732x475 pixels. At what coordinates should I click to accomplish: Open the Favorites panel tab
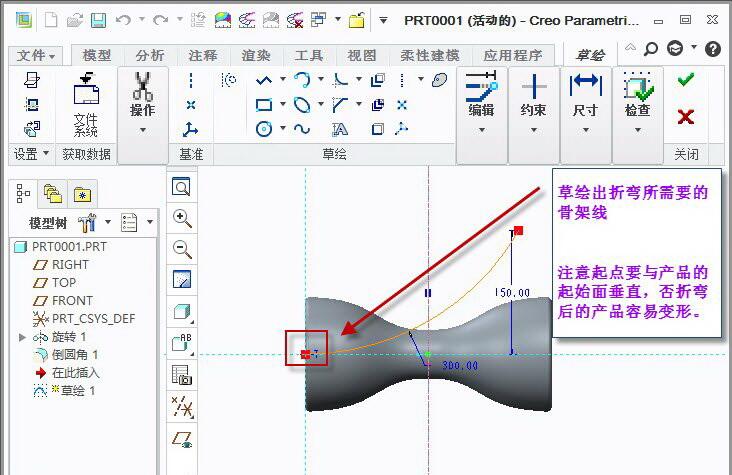(82, 193)
